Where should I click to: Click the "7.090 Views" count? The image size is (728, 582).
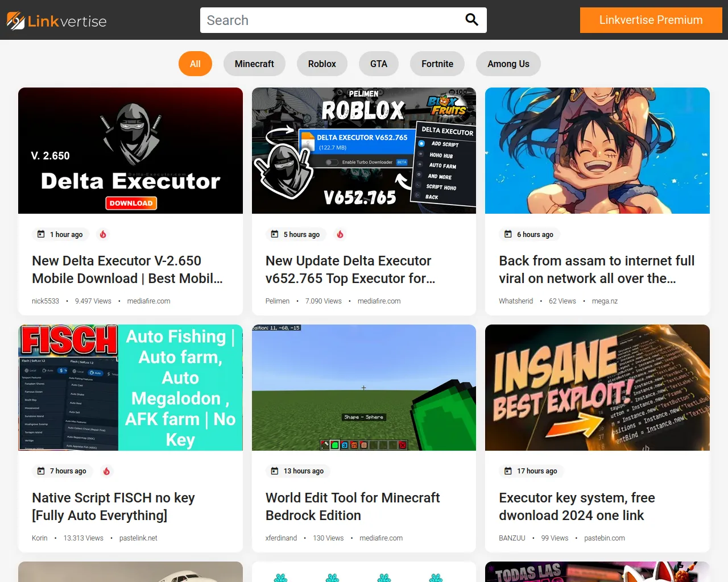point(324,301)
